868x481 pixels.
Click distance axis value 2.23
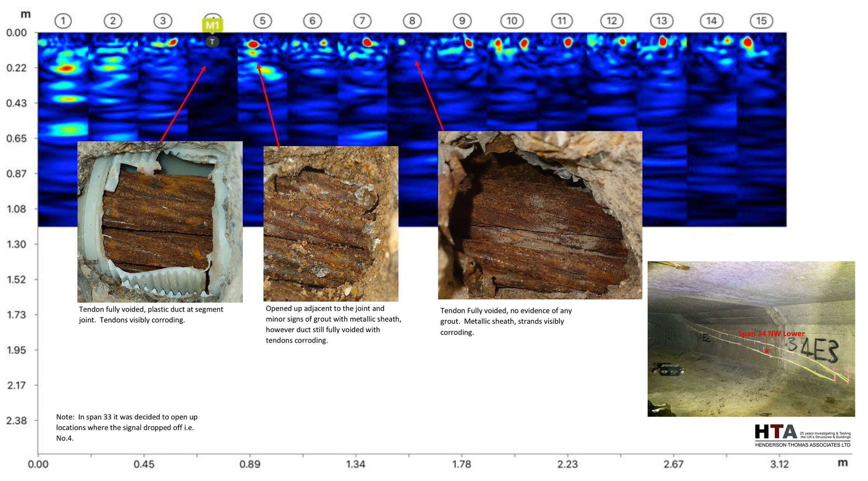(568, 464)
